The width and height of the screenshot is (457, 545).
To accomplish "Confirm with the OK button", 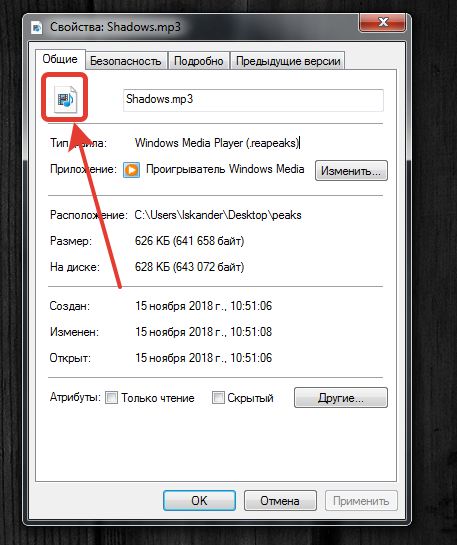I will tap(199, 501).
